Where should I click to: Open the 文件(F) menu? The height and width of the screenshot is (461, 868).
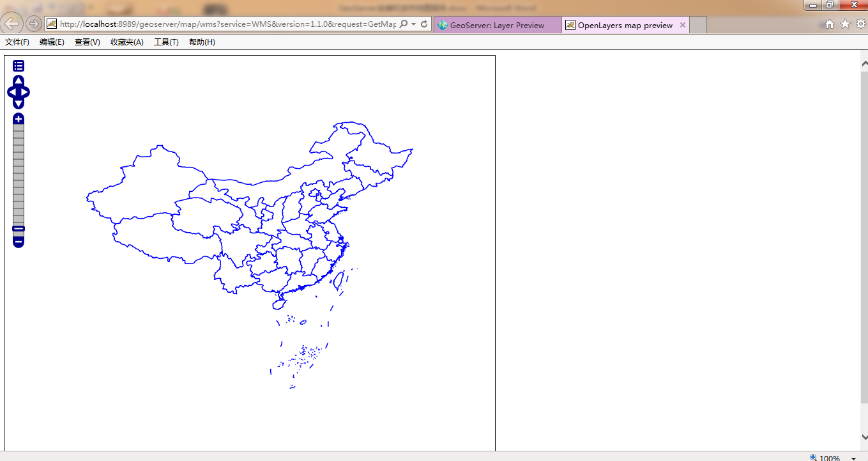[x=17, y=42]
